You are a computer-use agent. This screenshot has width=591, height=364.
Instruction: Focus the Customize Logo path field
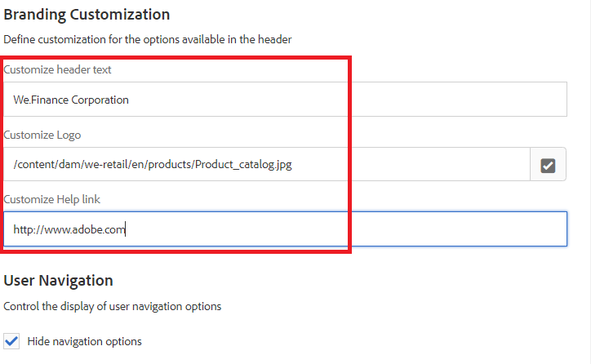pyautogui.click(x=367, y=164)
